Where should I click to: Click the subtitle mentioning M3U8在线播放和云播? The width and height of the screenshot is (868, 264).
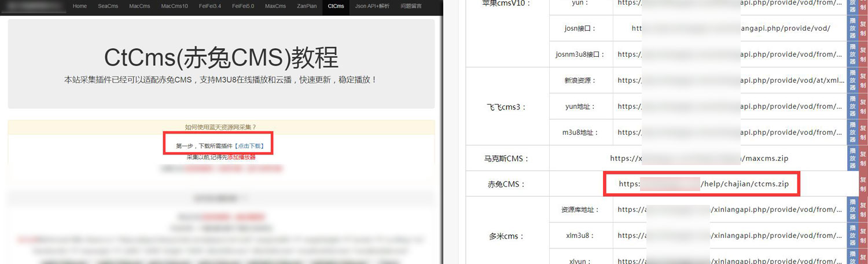coord(221,80)
